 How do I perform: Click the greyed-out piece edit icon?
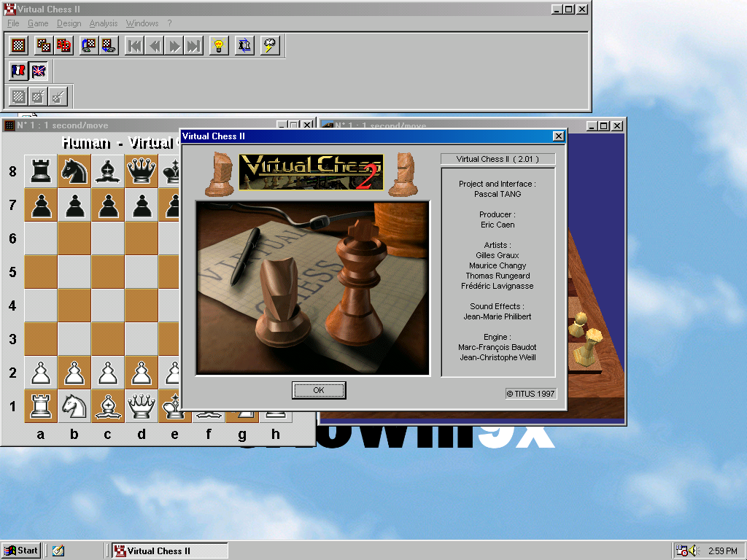pyautogui.click(x=58, y=97)
